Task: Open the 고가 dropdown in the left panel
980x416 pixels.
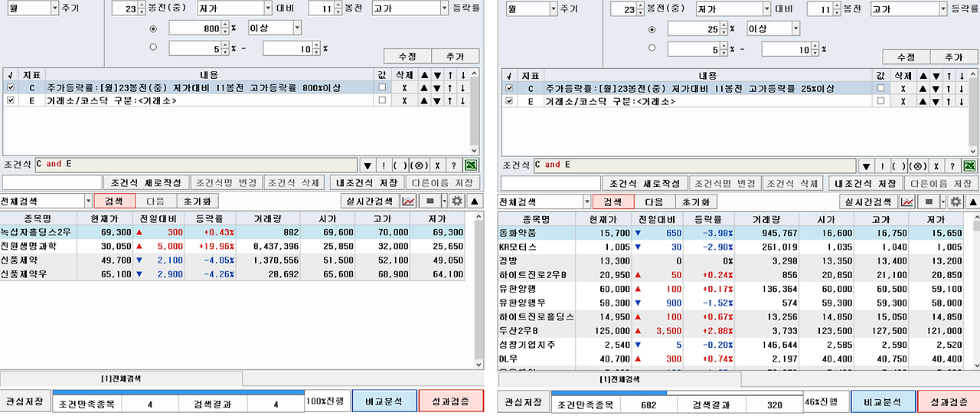Action: (x=443, y=8)
